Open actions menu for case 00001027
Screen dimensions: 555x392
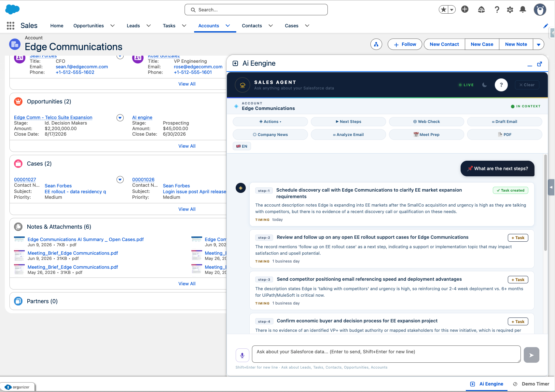click(x=120, y=180)
